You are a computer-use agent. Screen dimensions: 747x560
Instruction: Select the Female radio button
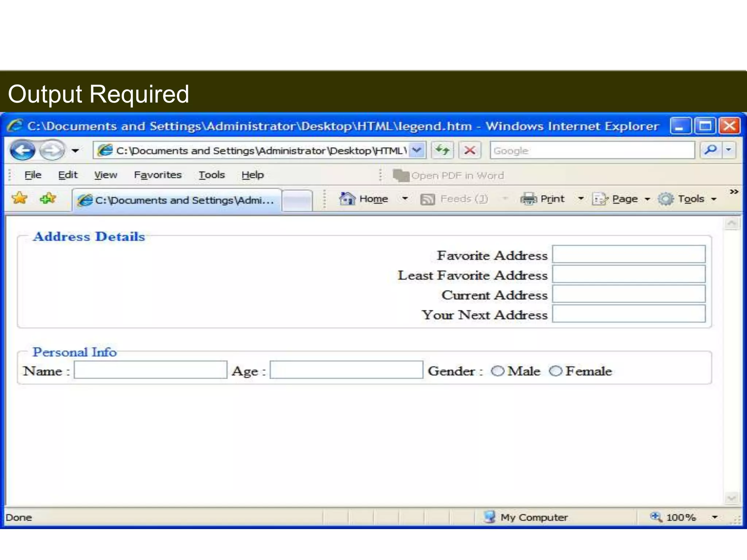(x=556, y=371)
